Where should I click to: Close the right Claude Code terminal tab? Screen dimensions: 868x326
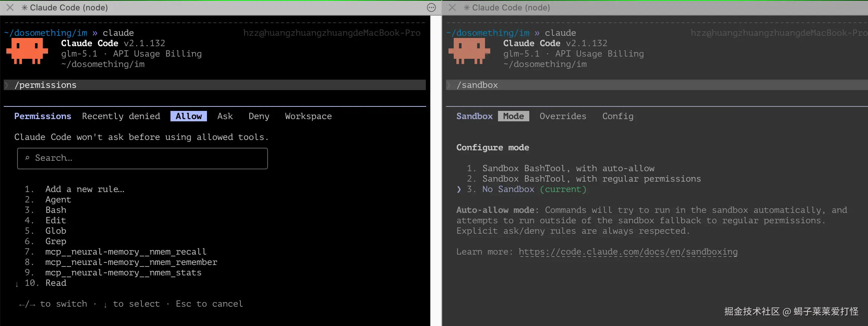(452, 7)
